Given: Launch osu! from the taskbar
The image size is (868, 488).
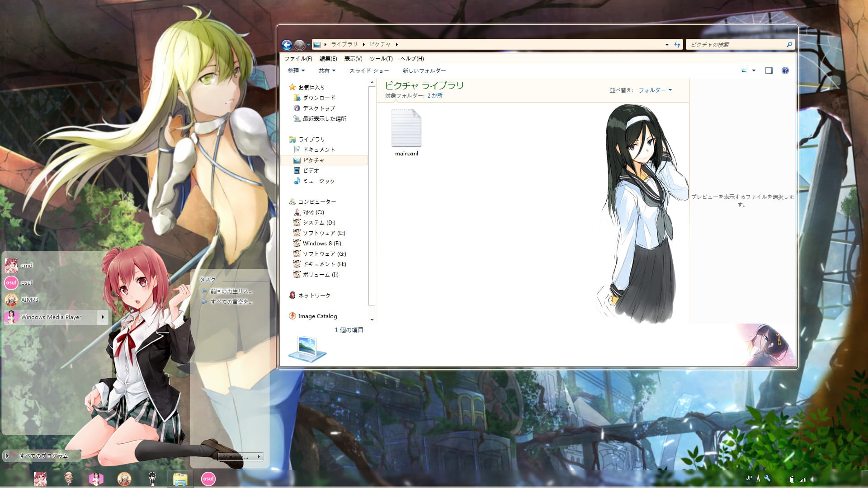Looking at the screenshot, I should click(208, 480).
